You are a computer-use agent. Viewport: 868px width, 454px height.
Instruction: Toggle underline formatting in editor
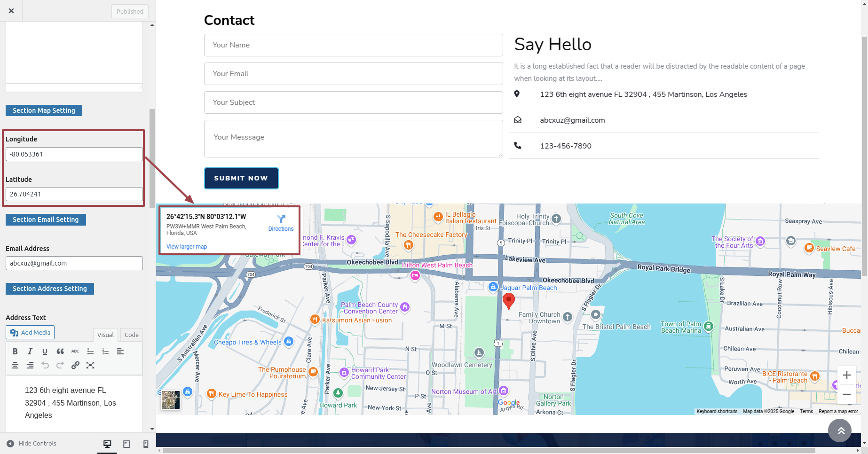point(45,351)
